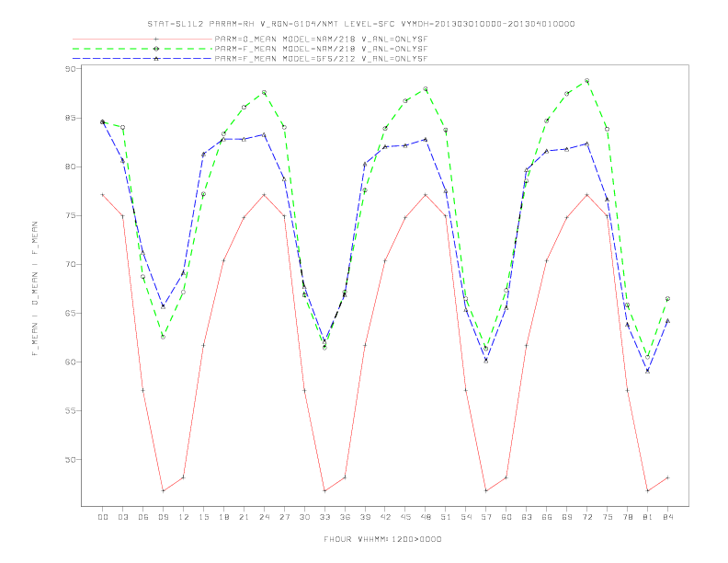Click x-axis tick label 36
The image size is (728, 563).
[x=345, y=517]
